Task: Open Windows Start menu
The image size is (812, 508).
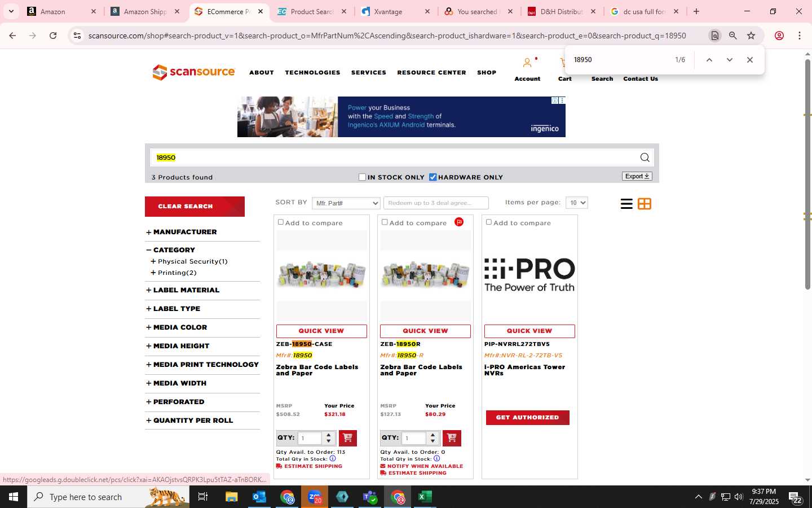Action: (x=14, y=497)
